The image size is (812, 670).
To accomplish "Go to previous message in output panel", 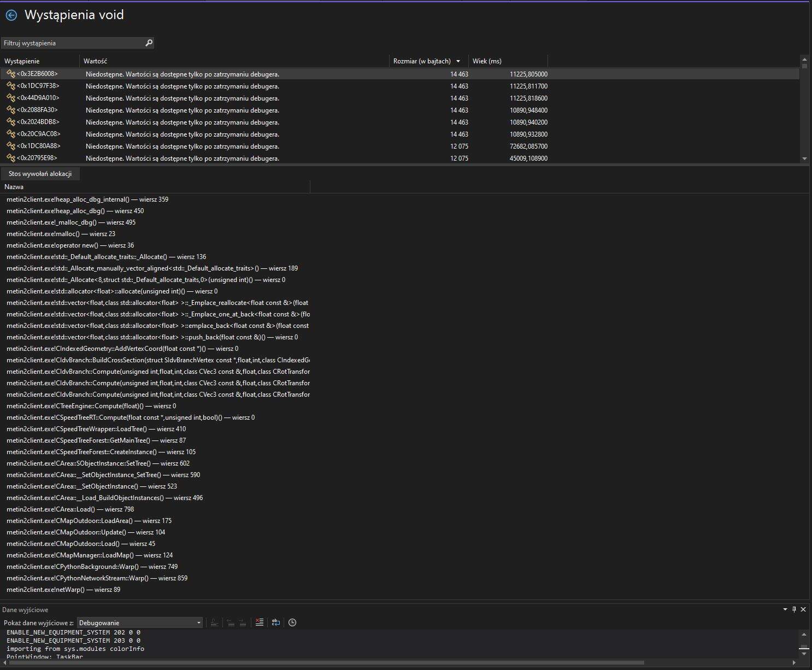I will tap(231, 622).
